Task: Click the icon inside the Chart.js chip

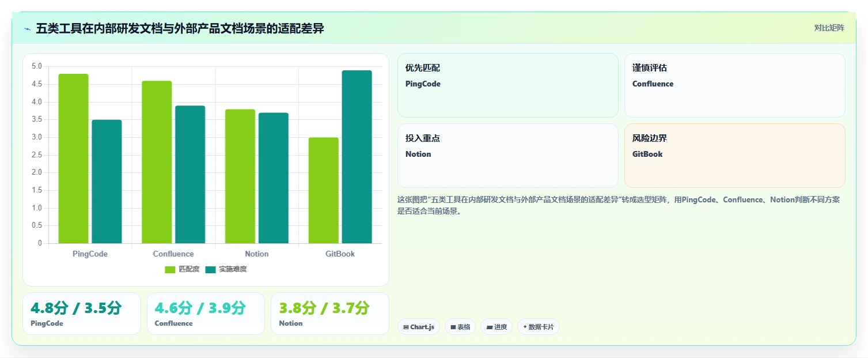Action: (x=406, y=327)
